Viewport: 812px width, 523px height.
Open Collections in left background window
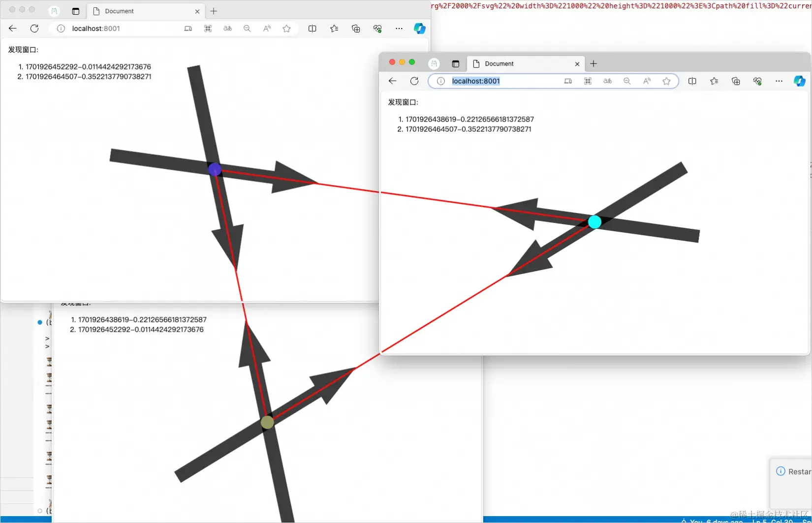coord(356,29)
